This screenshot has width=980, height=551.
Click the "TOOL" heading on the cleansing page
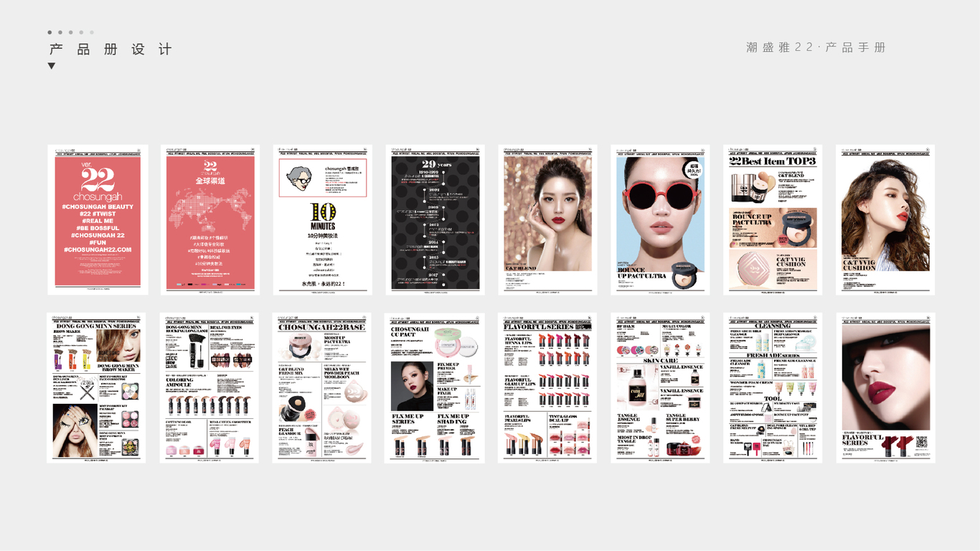tap(773, 398)
